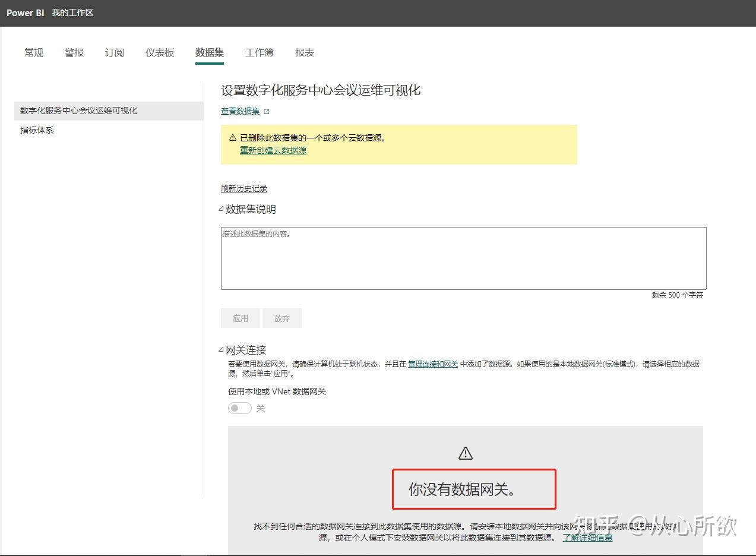
Task: Switch to the 报表 tab
Action: (304, 52)
